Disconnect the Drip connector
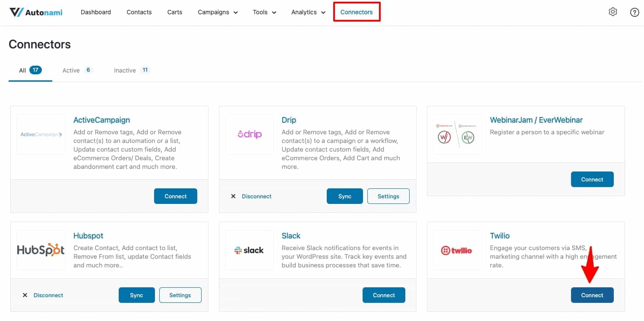The image size is (644, 321). coord(256,196)
